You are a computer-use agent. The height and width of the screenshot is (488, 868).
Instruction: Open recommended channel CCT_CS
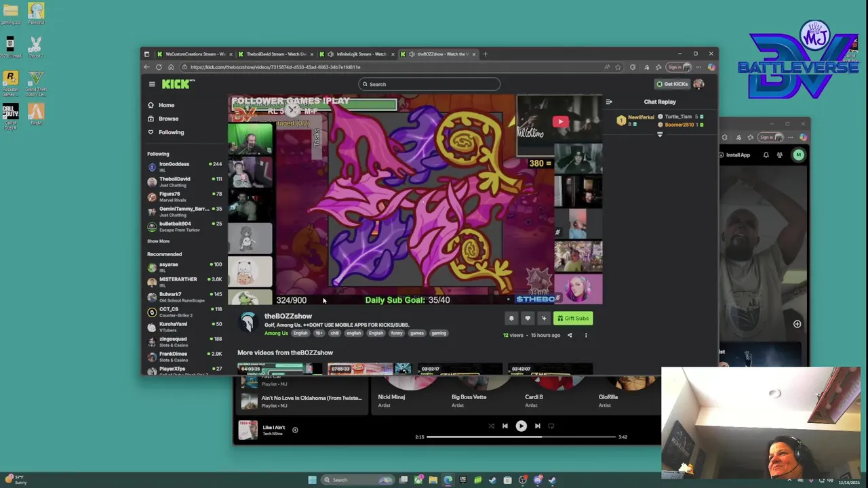[x=184, y=311]
